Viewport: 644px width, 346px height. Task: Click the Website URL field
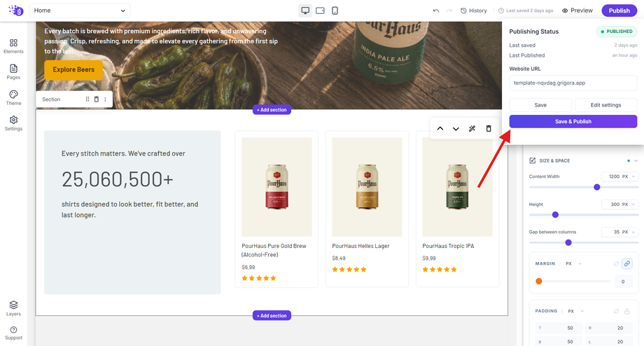(573, 83)
